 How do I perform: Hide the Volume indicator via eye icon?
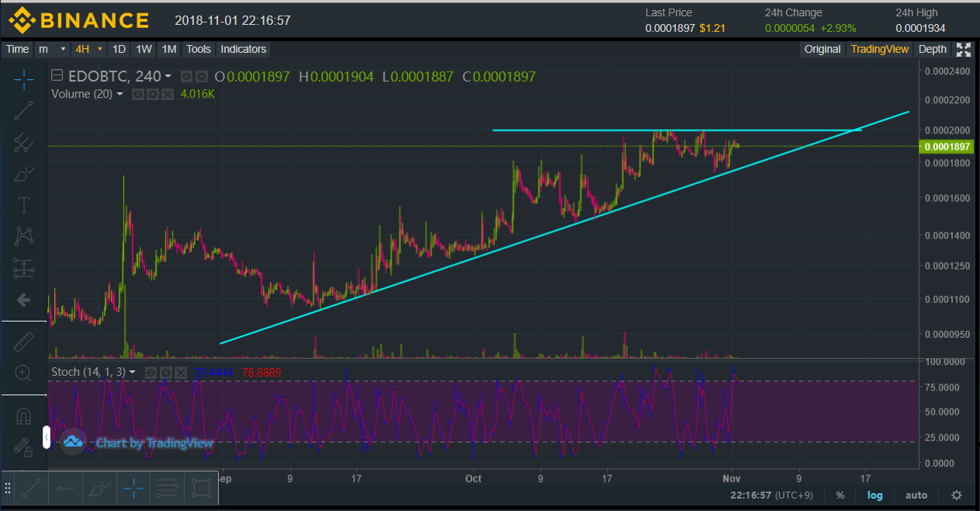pyautogui.click(x=137, y=94)
